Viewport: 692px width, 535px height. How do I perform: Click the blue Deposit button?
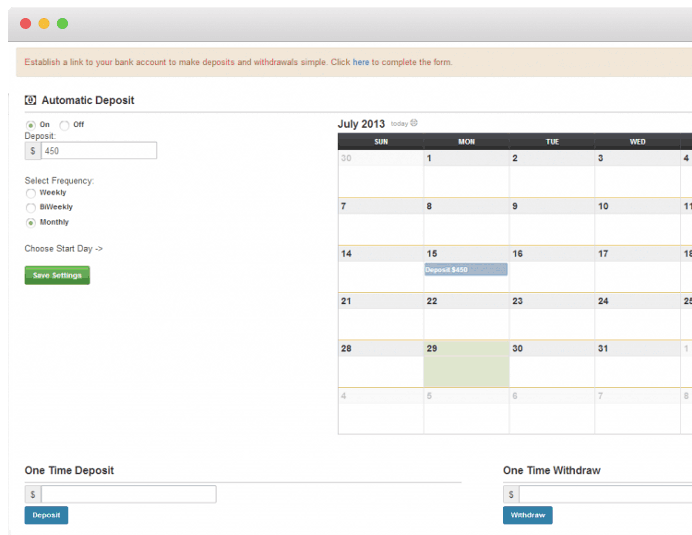coord(46,515)
